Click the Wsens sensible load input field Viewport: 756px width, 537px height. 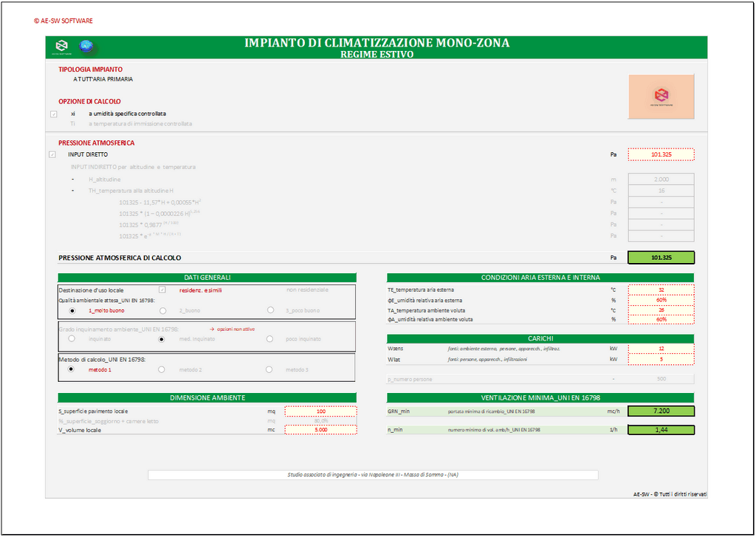point(661,348)
